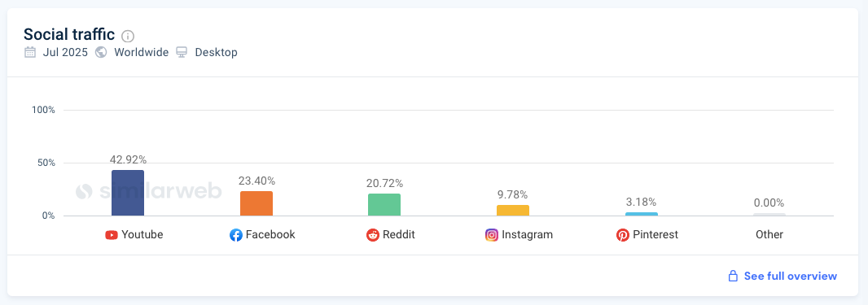Click the Facebook logo icon

236,235
